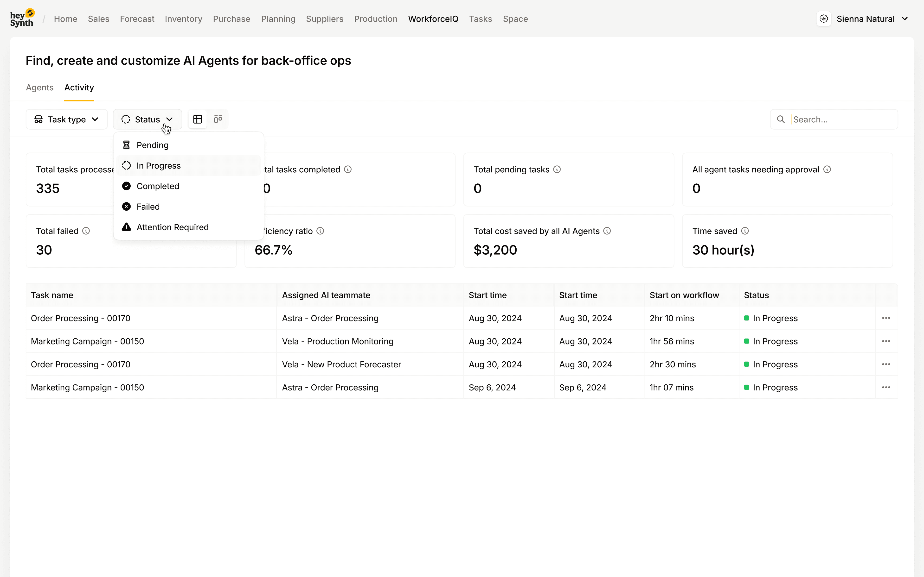Open the Inventory navigation link

(183, 19)
